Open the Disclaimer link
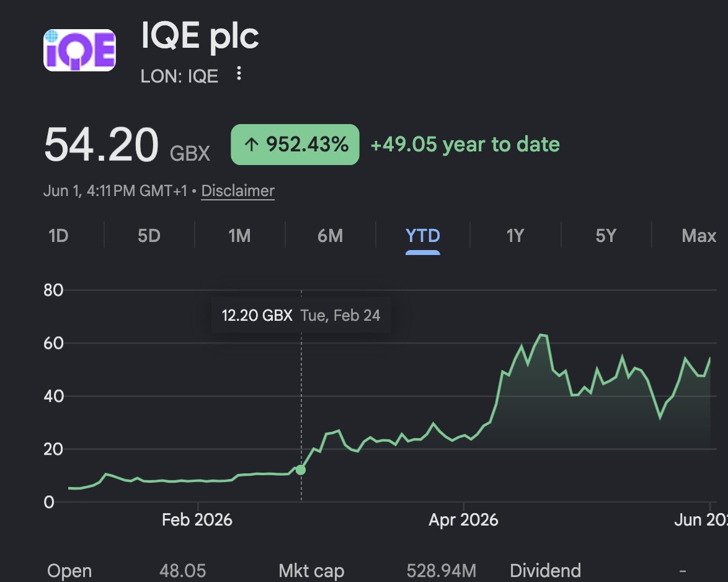The height and width of the screenshot is (582, 728). tap(237, 190)
